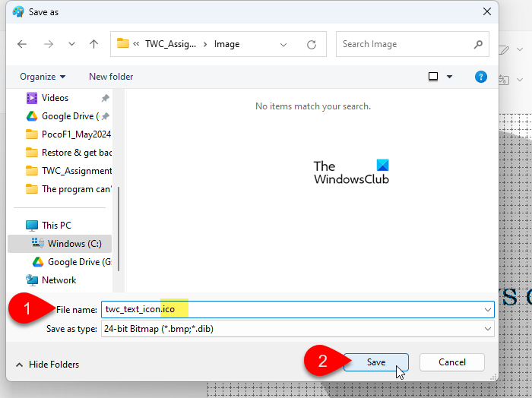Go back using the left arrow
This screenshot has height=398, width=532.
pyautogui.click(x=22, y=44)
